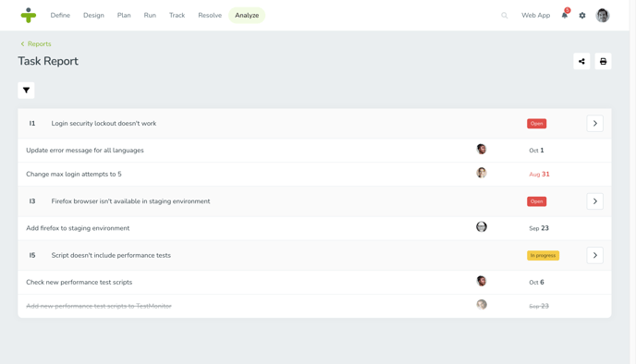The image size is (636, 364).
Task: Go to the Resolve section
Action: 210,15
